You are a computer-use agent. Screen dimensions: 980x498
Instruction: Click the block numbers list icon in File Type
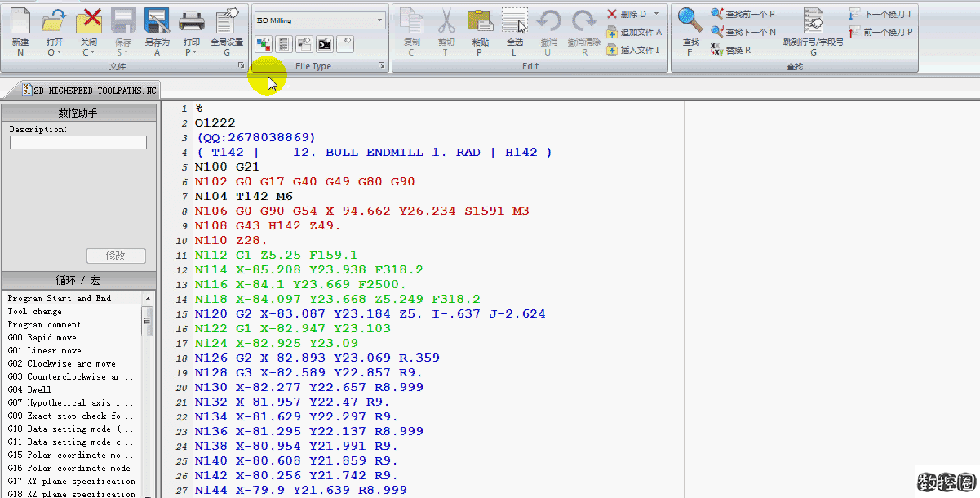[284, 43]
